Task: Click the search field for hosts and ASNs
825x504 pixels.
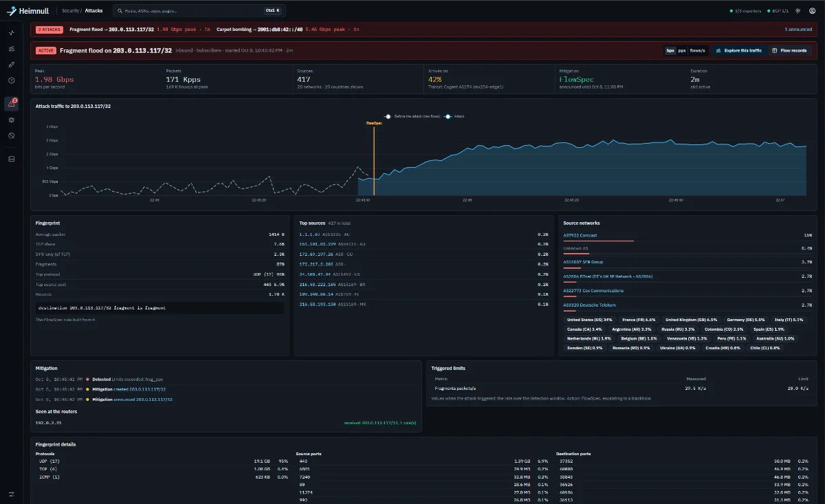Action: (x=199, y=11)
